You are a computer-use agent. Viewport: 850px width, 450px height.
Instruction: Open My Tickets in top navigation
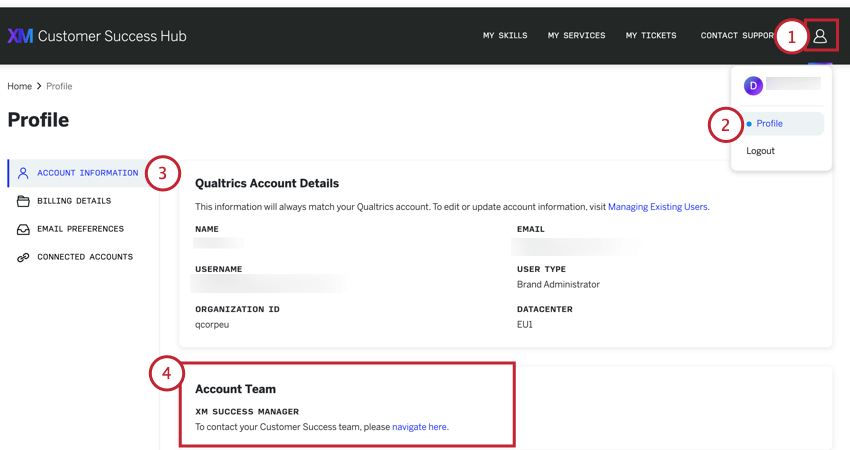coord(651,36)
